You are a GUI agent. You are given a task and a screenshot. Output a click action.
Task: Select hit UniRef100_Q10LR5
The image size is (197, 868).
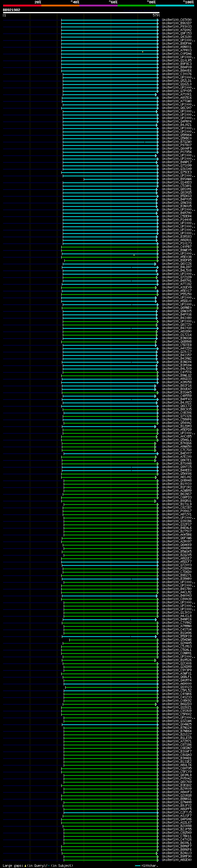click(x=176, y=60)
